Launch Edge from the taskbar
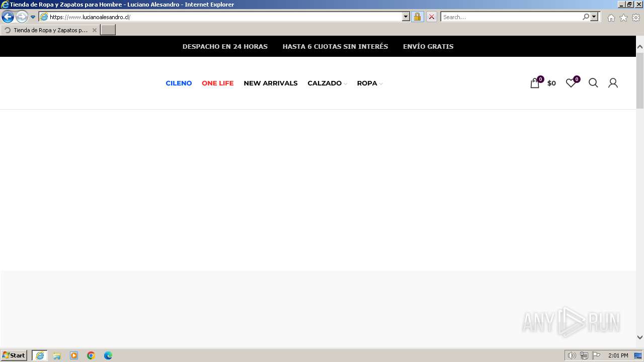The image size is (644, 362). [108, 355]
